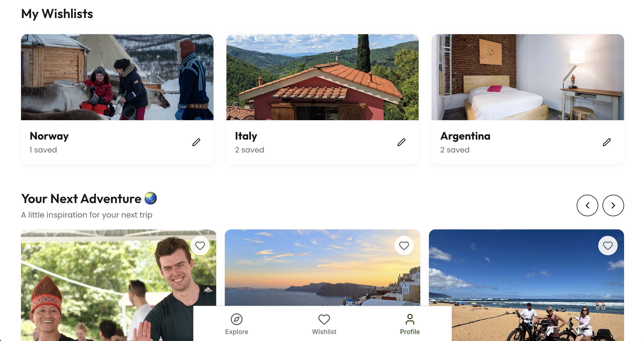644x341 pixels.
Task: Select the Argentina wishlist title
Action: [465, 136]
